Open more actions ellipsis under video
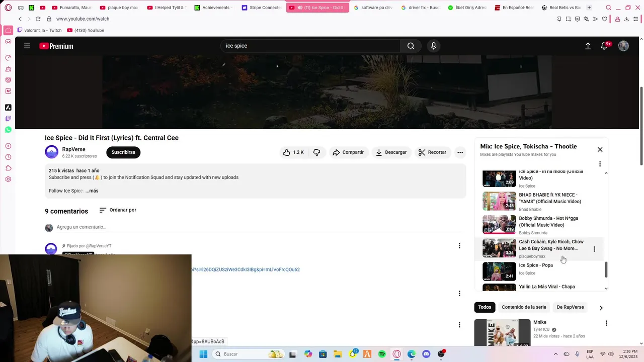Image resolution: width=644 pixels, height=362 pixels. (460, 152)
